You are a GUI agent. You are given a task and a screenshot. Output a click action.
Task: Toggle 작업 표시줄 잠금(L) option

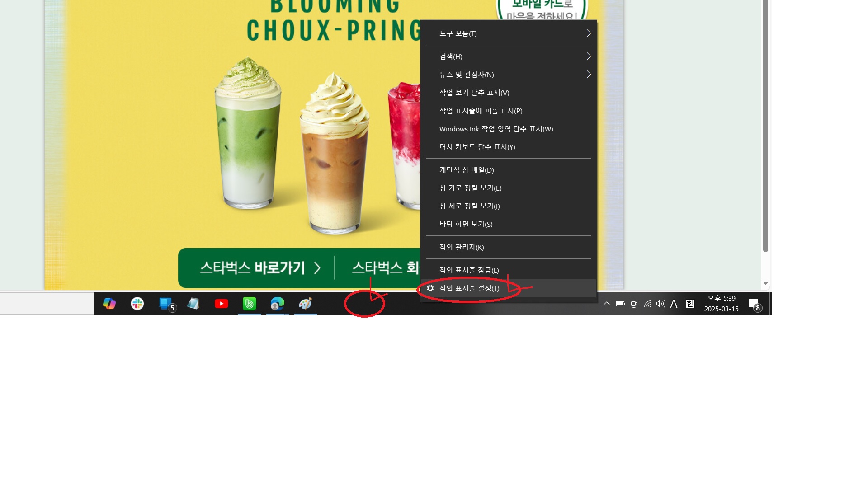tap(469, 270)
